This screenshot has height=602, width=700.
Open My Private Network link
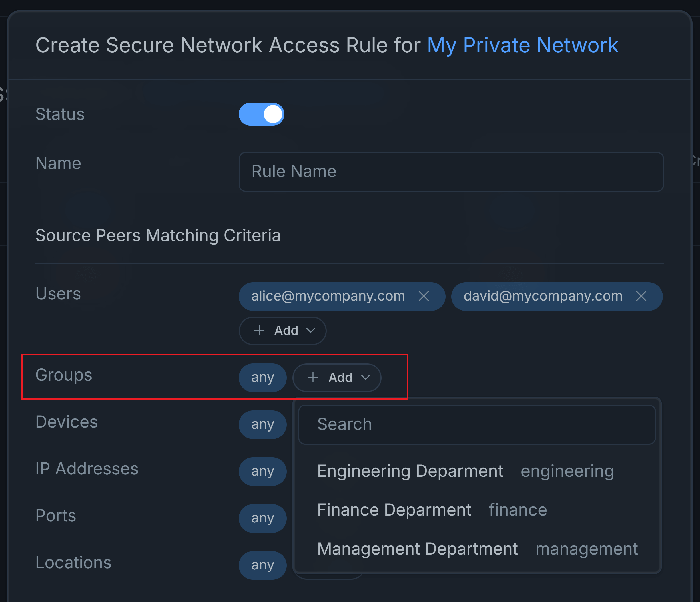click(522, 45)
